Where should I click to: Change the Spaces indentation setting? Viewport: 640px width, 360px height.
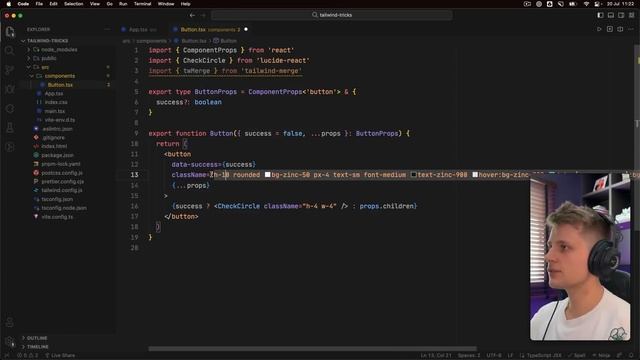pyautogui.click(x=469, y=356)
